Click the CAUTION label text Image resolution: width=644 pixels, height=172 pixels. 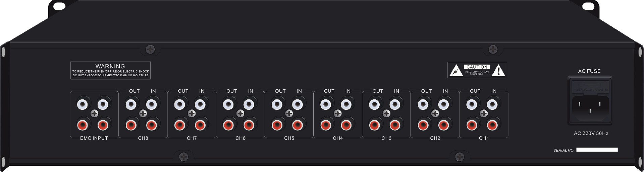click(x=477, y=67)
